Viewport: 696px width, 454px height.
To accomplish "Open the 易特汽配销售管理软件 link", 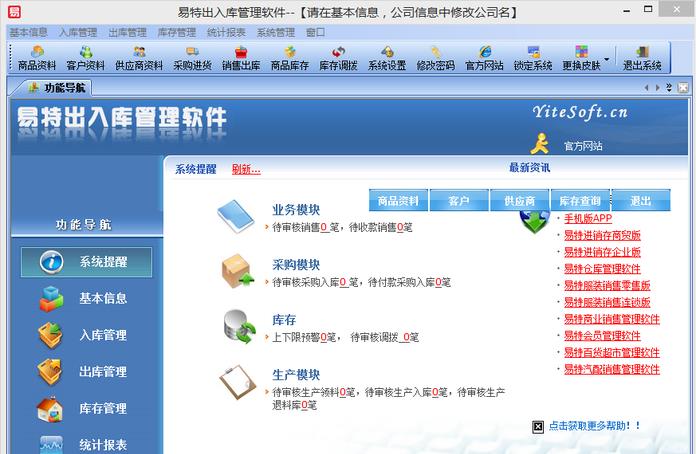I will [x=612, y=369].
